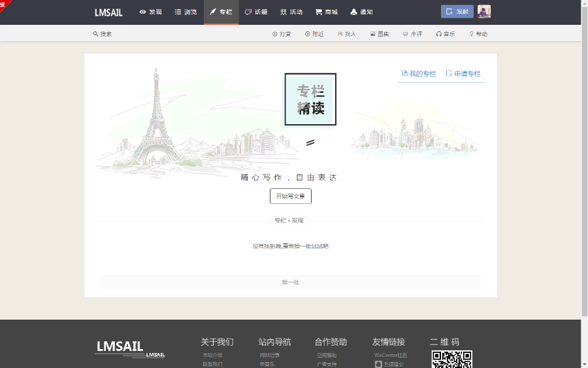Open the 音乐 (Music) headphone link
This screenshot has height=368, width=588.
446,34
